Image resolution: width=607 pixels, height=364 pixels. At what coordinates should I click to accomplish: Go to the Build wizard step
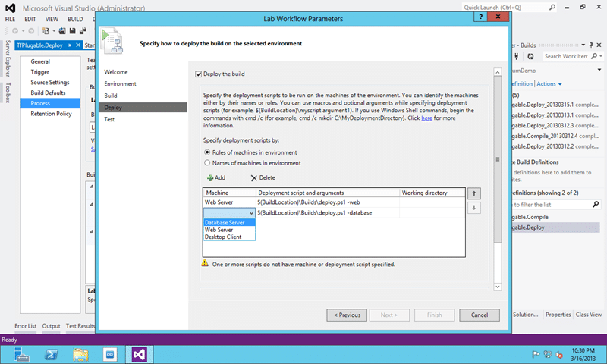click(x=110, y=96)
